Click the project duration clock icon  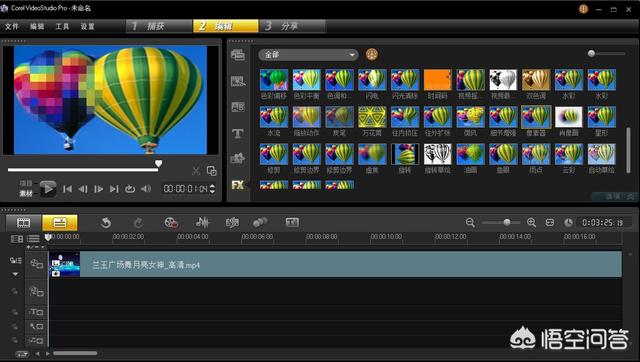pos(568,222)
